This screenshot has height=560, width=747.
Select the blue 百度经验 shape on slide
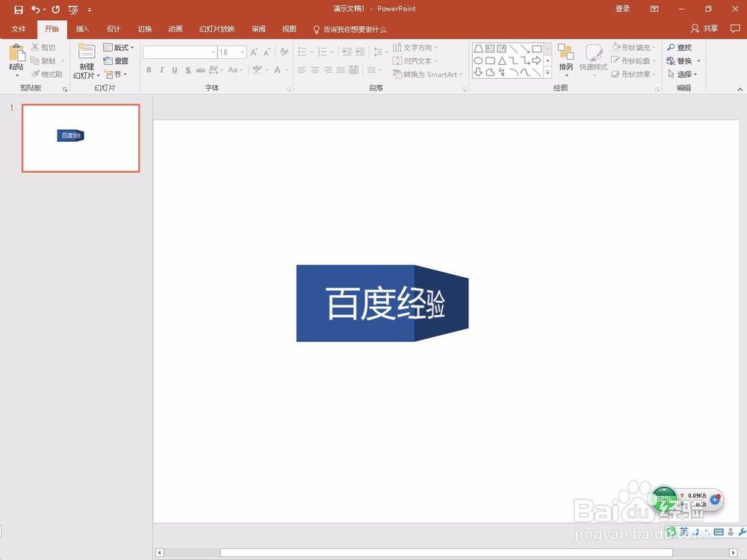[x=382, y=303]
